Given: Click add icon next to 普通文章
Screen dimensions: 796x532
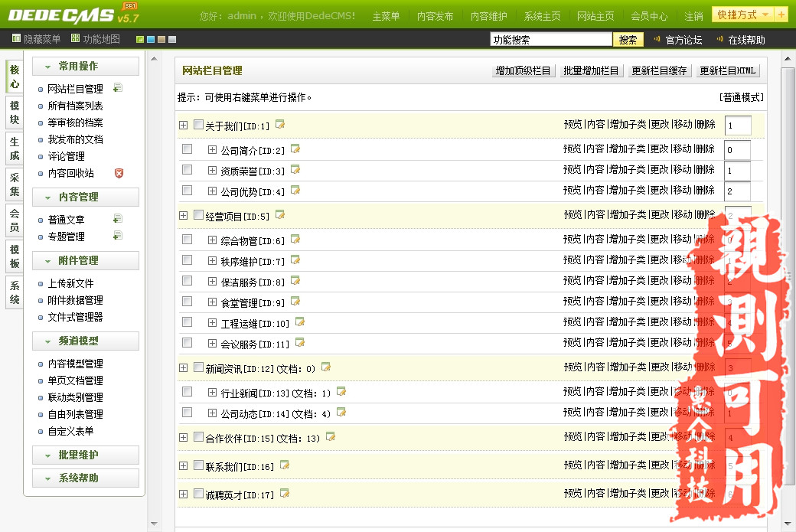Looking at the screenshot, I should (118, 219).
